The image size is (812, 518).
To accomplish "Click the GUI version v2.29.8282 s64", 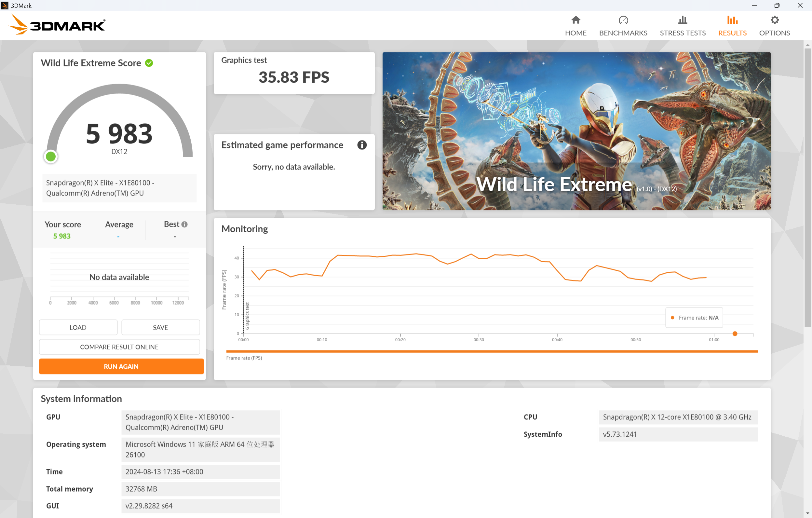I will [201, 506].
